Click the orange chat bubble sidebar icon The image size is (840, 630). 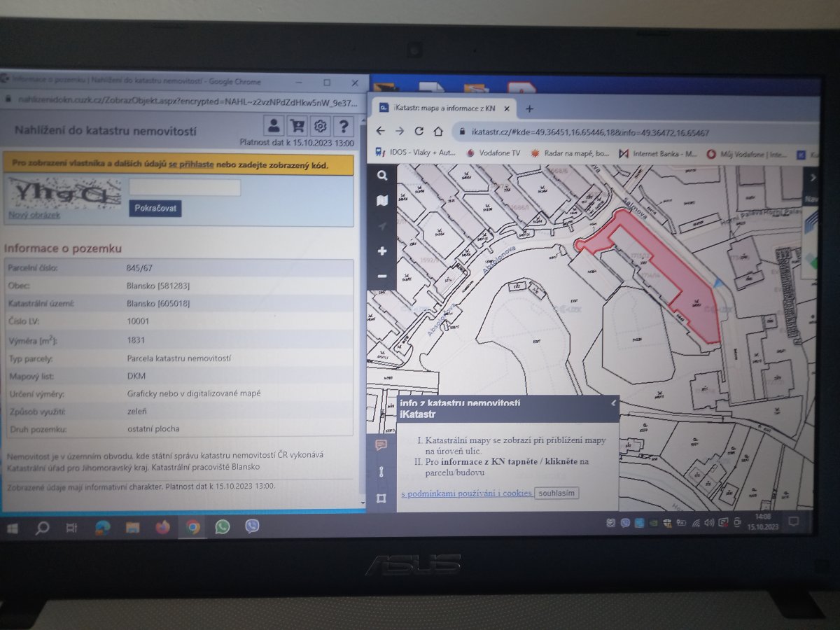click(x=381, y=444)
